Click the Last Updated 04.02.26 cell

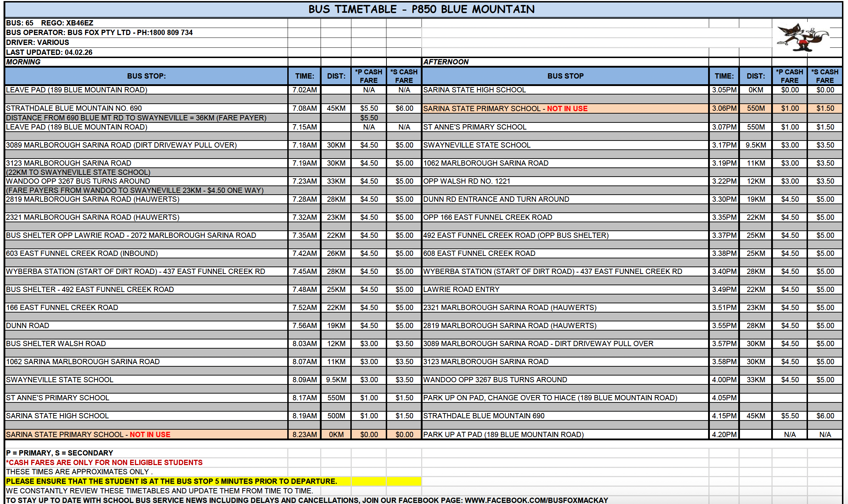(49, 52)
